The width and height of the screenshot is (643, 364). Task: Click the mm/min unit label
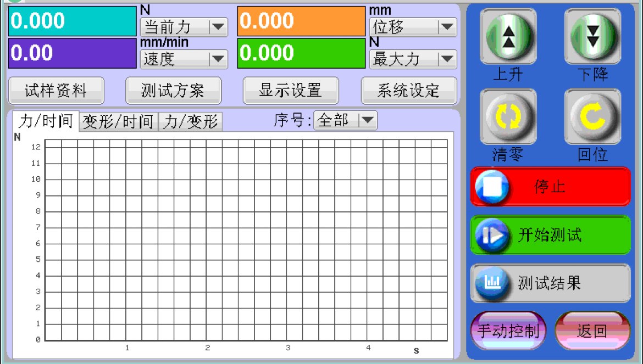[x=164, y=42]
